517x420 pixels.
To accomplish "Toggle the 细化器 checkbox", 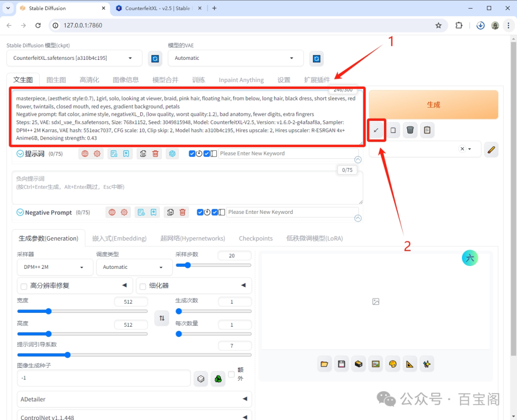I will [143, 286].
